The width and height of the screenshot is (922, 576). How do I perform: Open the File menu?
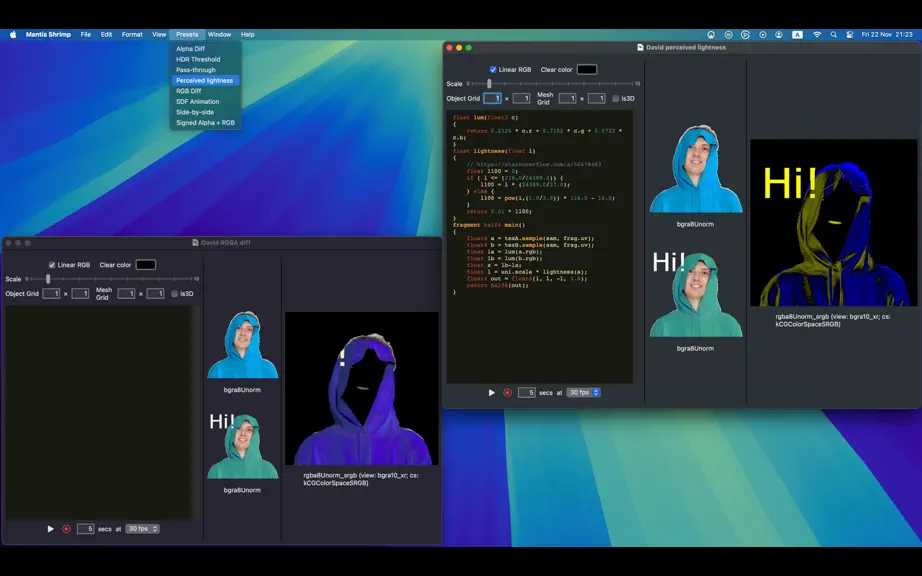tap(86, 35)
